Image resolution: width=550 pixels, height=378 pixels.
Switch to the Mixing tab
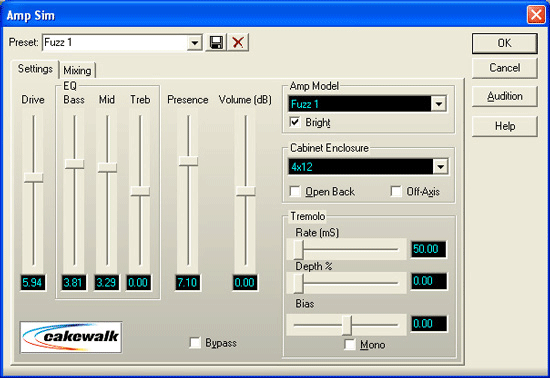coord(77,70)
